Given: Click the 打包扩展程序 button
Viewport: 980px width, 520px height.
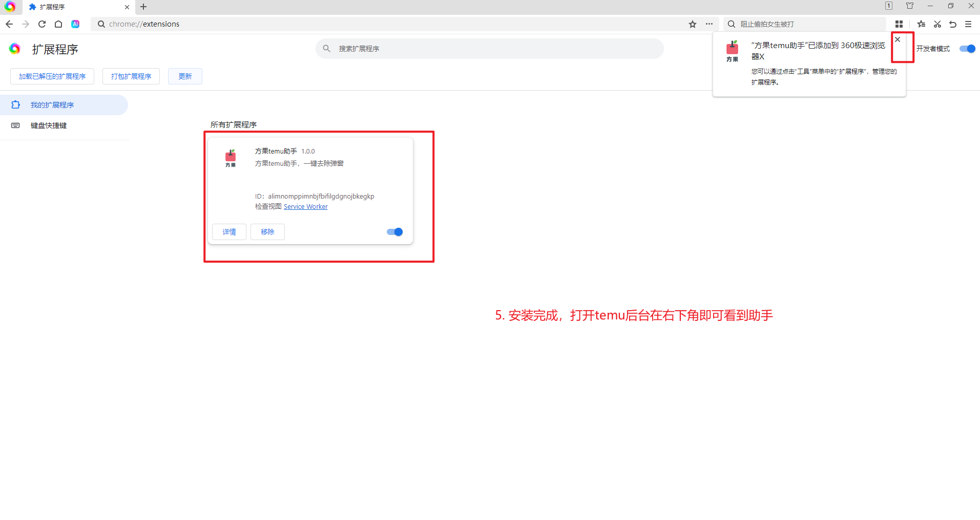Looking at the screenshot, I should click(x=131, y=76).
